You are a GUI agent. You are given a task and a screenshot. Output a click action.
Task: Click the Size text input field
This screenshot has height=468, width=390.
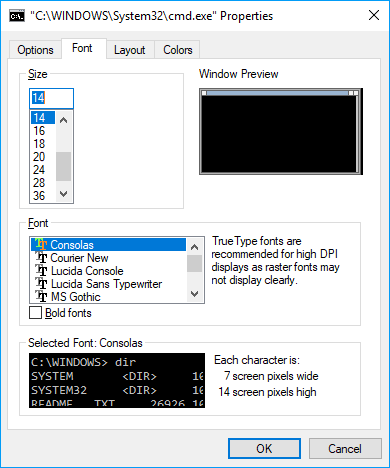point(51,98)
